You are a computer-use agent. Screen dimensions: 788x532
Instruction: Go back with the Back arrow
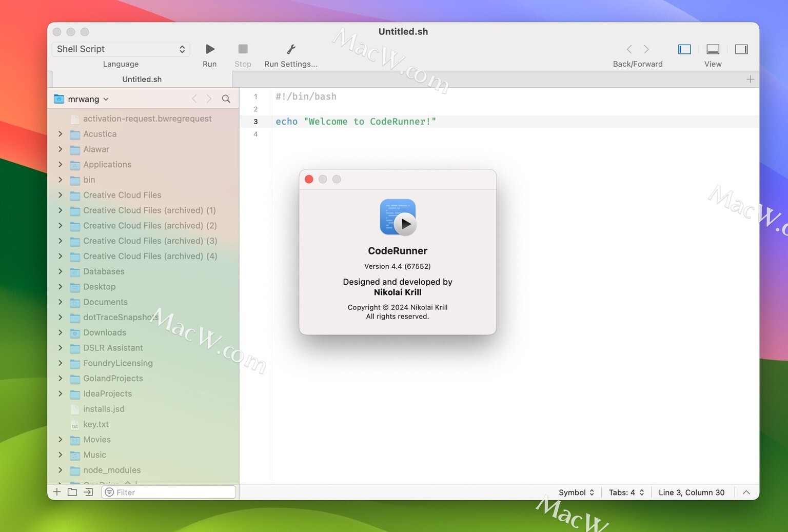coord(629,49)
